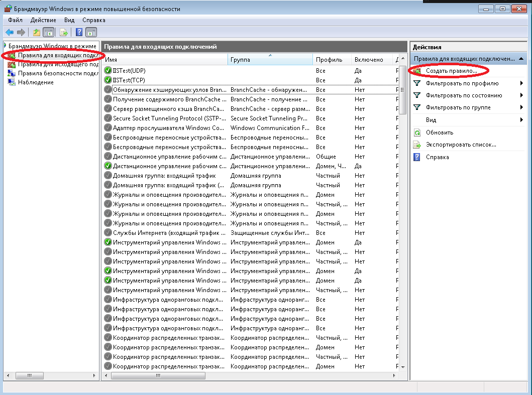This screenshot has width=532, height=395.
Task: Sort by the Включено column header
Action: [x=372, y=60]
